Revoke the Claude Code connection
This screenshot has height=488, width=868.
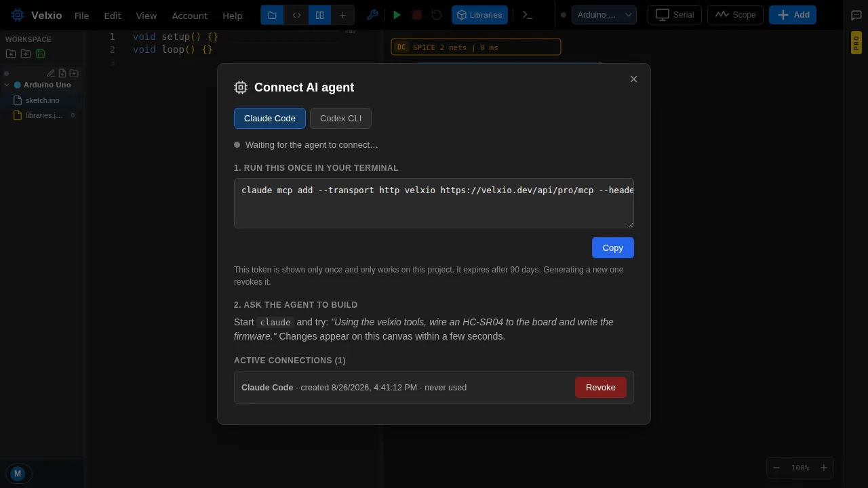pyautogui.click(x=601, y=387)
